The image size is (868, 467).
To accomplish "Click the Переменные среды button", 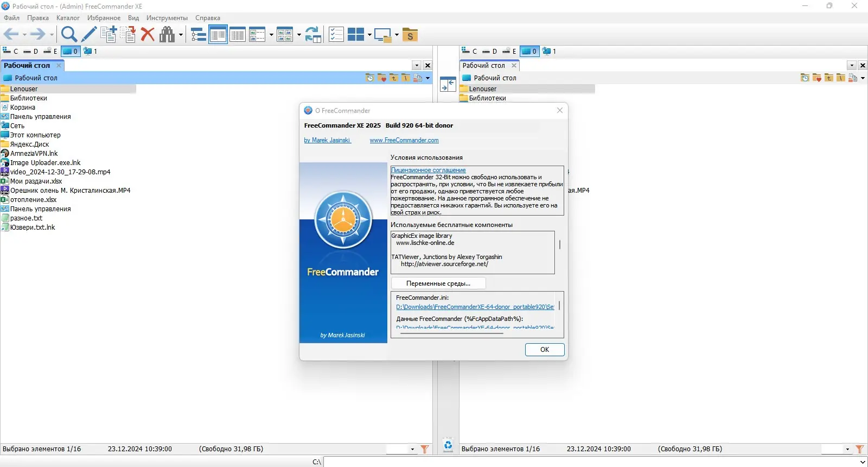I will click(438, 283).
